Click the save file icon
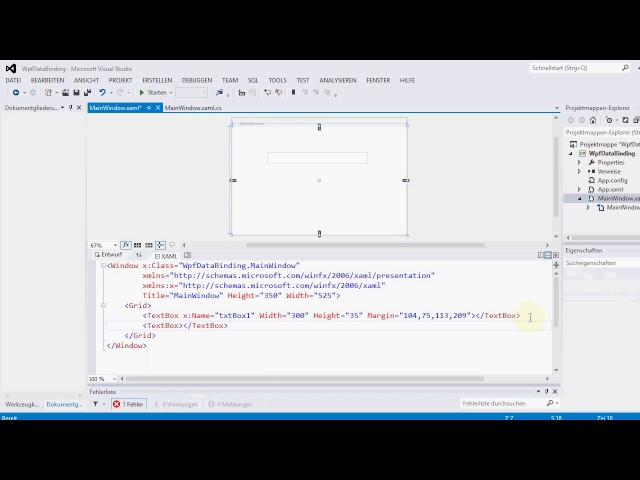640x480 pixels. coord(76,93)
